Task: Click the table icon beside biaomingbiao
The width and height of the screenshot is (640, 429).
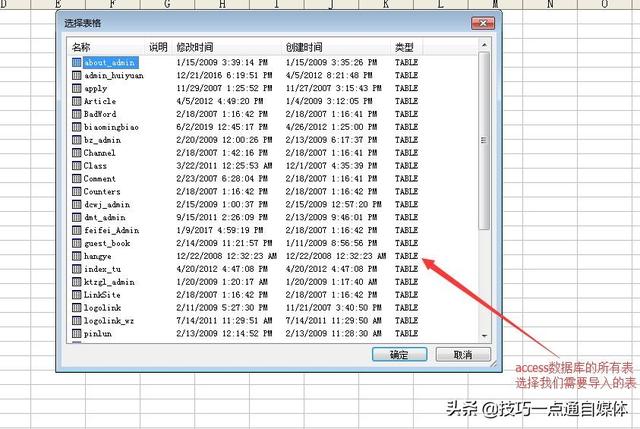Action: 76,127
